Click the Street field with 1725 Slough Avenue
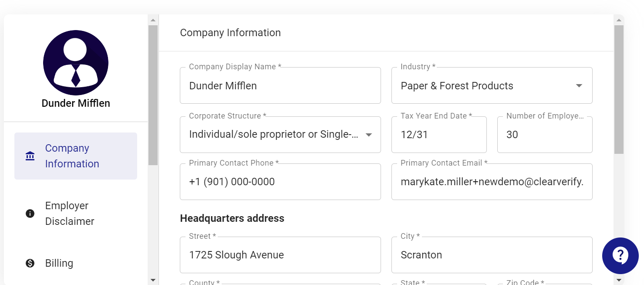Screen dimensions: 644x285 pos(280,255)
